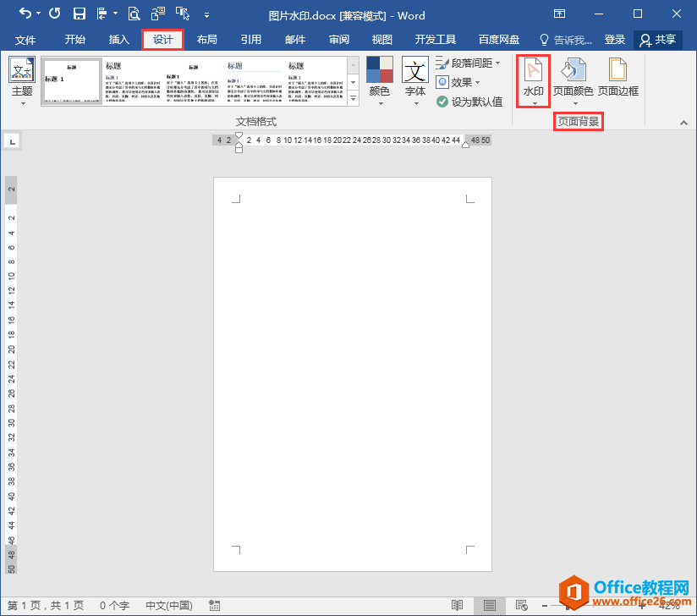Switch to Web Layout view icon
The width and height of the screenshot is (697, 616).
pos(521,605)
